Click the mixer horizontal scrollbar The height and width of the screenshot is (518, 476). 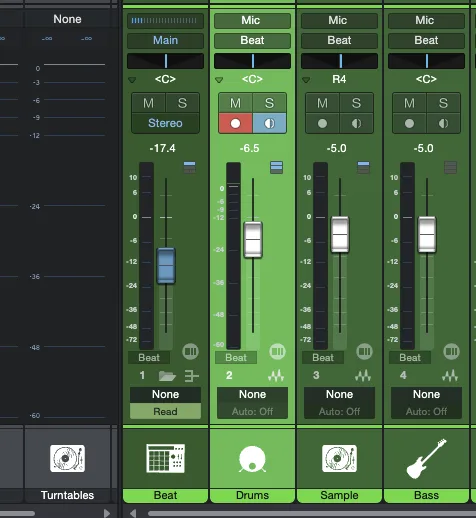[x=312, y=514]
